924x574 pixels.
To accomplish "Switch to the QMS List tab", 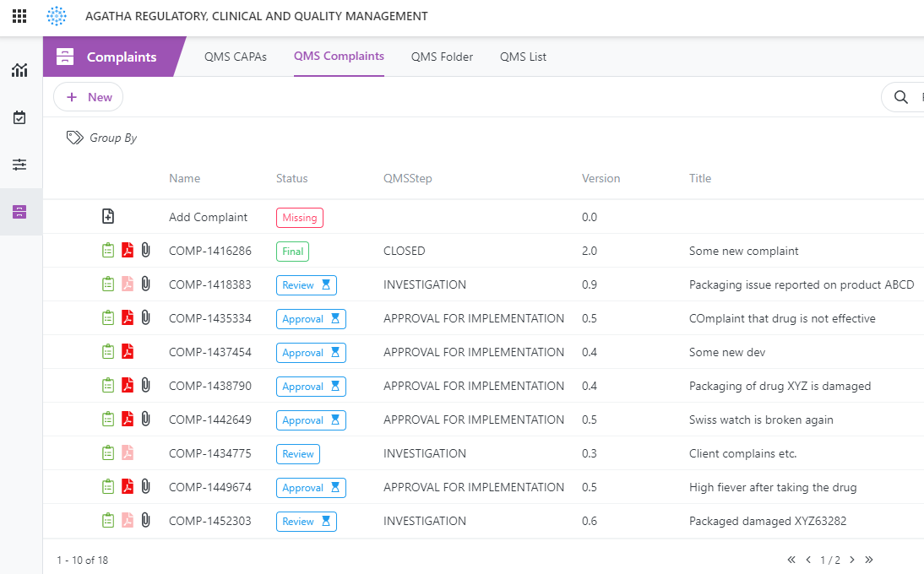I will (523, 57).
